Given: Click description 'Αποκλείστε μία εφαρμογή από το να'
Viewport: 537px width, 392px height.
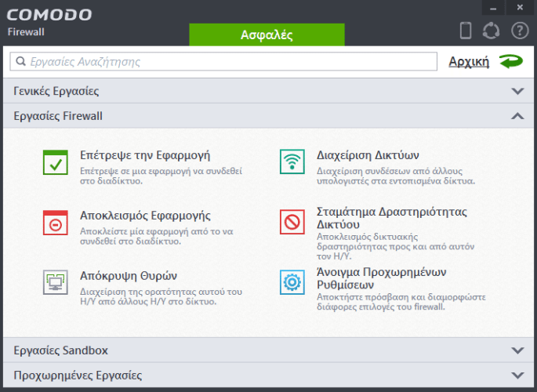Looking at the screenshot, I should (157, 231).
